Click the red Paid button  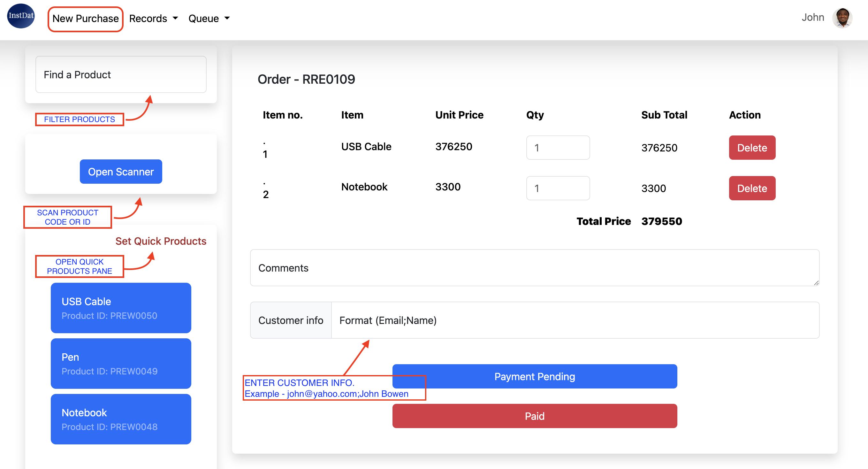click(x=534, y=416)
